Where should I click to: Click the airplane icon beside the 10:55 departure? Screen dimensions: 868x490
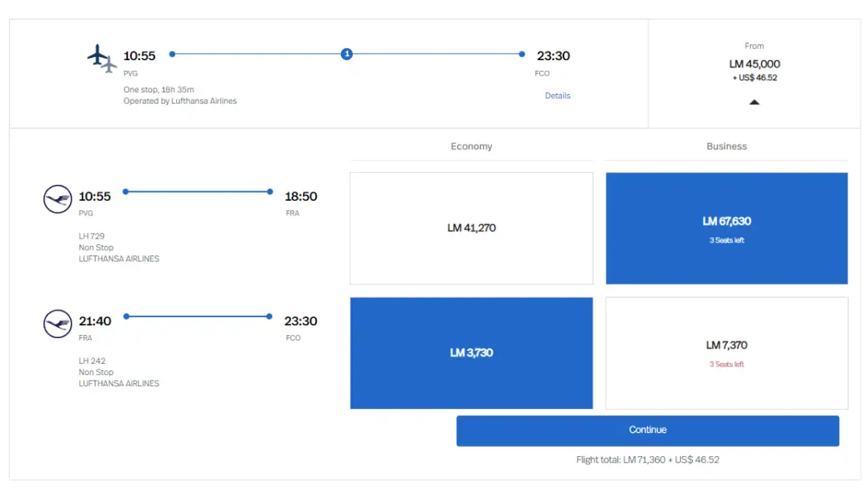coord(101,58)
